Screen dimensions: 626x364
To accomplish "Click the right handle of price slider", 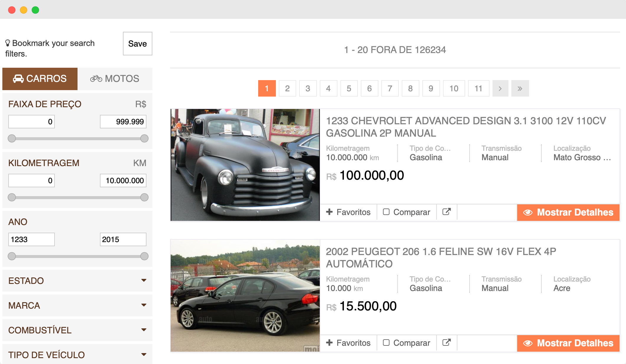I will 144,138.
